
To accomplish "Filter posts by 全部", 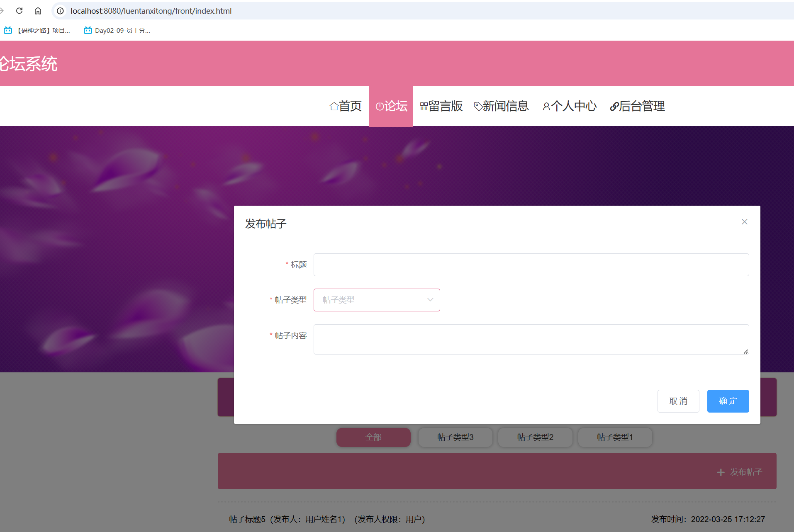I will point(373,437).
